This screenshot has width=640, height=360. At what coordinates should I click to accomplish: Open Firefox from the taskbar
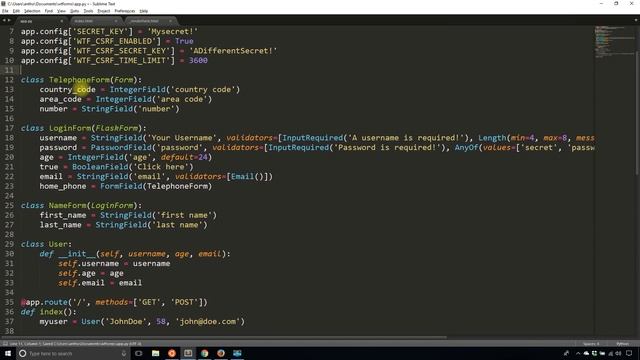coord(221,353)
